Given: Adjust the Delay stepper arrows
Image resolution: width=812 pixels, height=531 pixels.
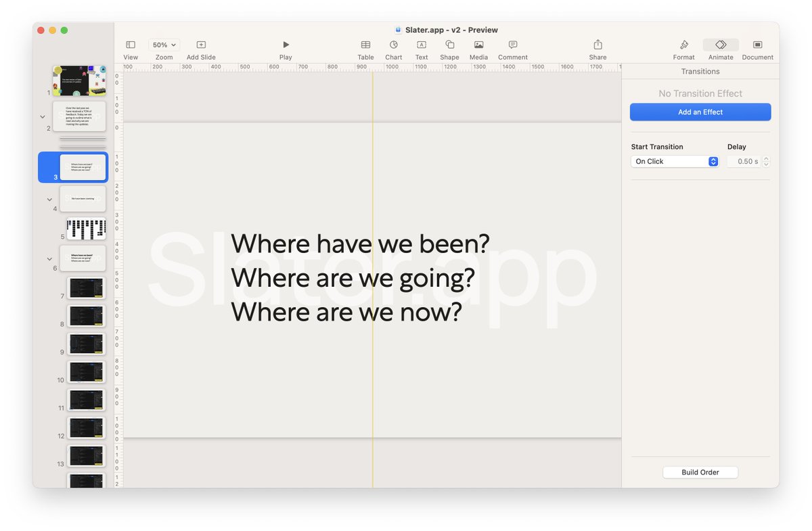Looking at the screenshot, I should pyautogui.click(x=766, y=162).
